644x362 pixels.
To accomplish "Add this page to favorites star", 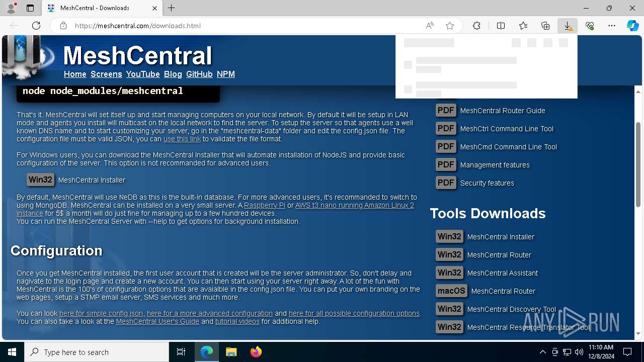I will tap(450, 26).
